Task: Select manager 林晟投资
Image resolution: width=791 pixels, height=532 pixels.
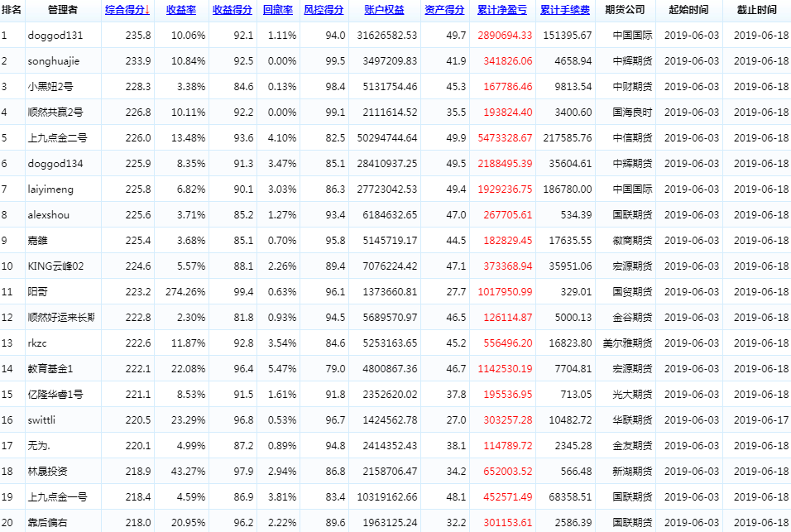Action: coord(47,472)
